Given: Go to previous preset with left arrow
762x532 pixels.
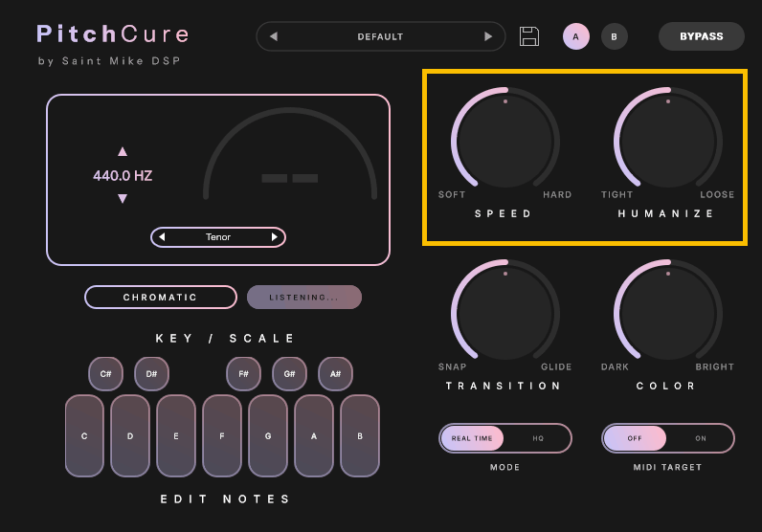Looking at the screenshot, I should pyautogui.click(x=274, y=36).
